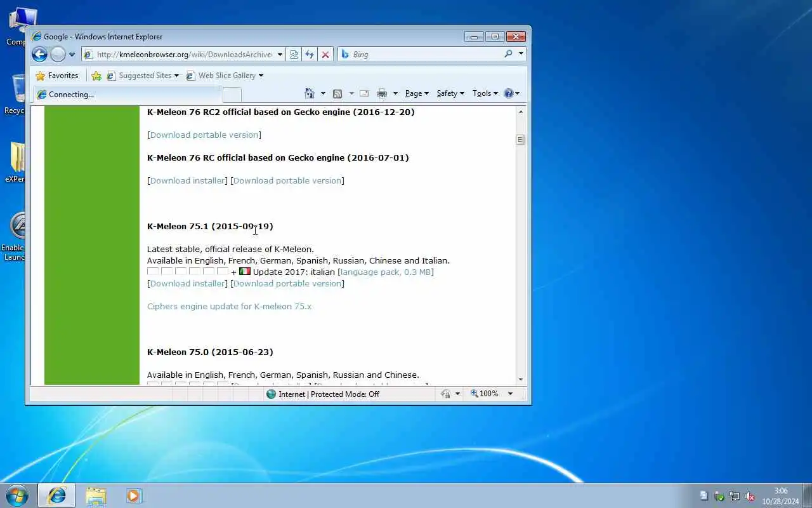The width and height of the screenshot is (812, 508).
Task: Click the Home icon in command bar
Action: (310, 93)
